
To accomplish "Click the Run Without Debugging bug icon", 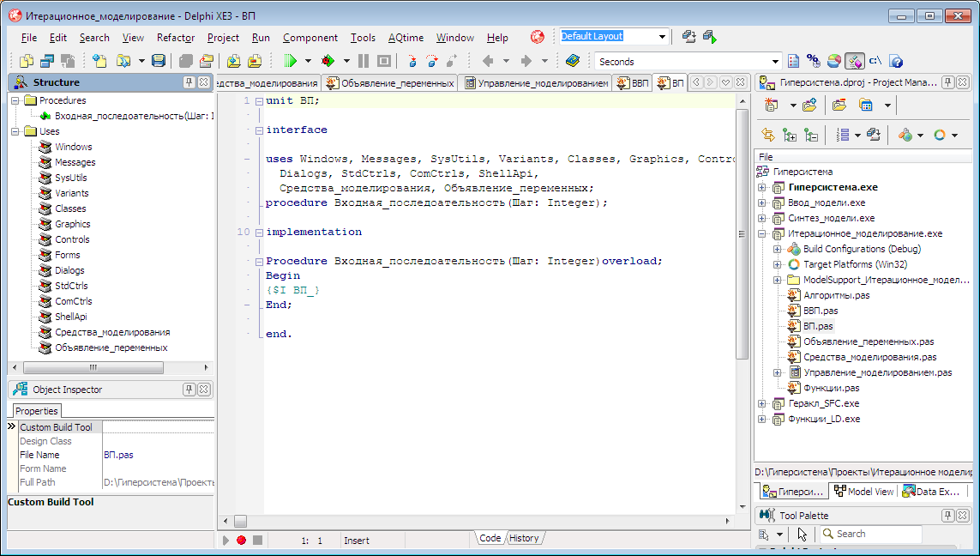I will tap(328, 61).
